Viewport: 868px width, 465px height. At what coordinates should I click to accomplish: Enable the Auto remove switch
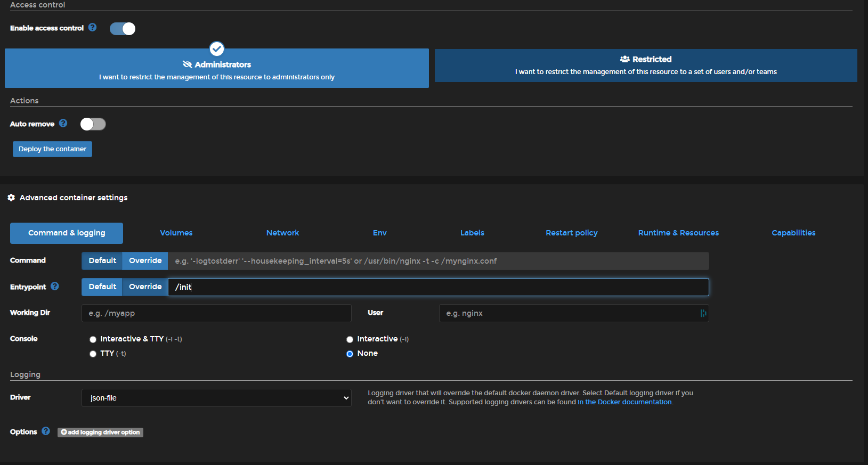pos(93,124)
